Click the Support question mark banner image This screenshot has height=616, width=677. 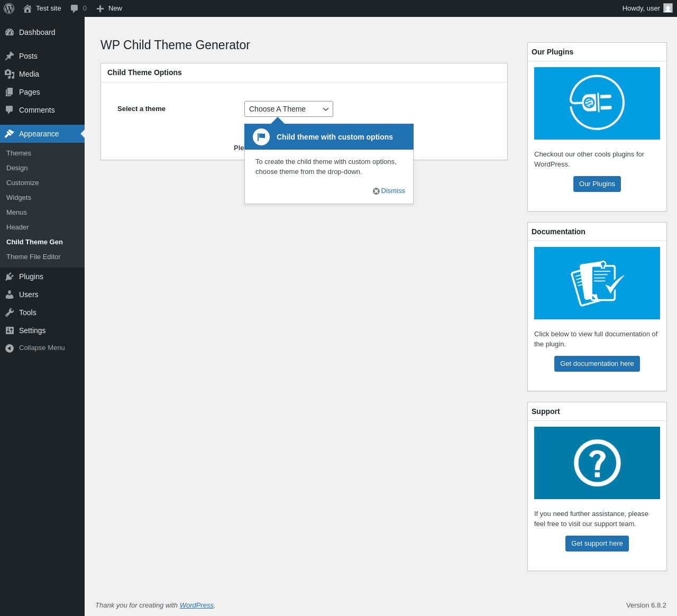597,463
